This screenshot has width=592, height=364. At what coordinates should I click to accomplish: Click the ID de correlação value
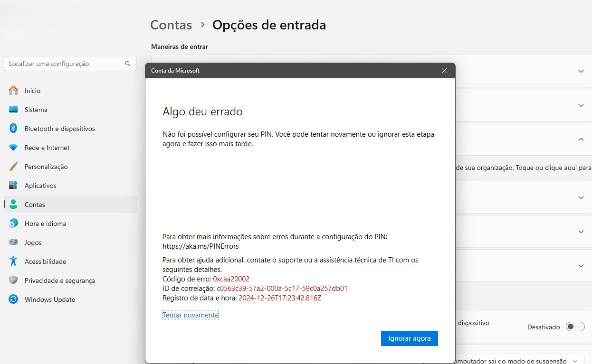click(x=282, y=289)
